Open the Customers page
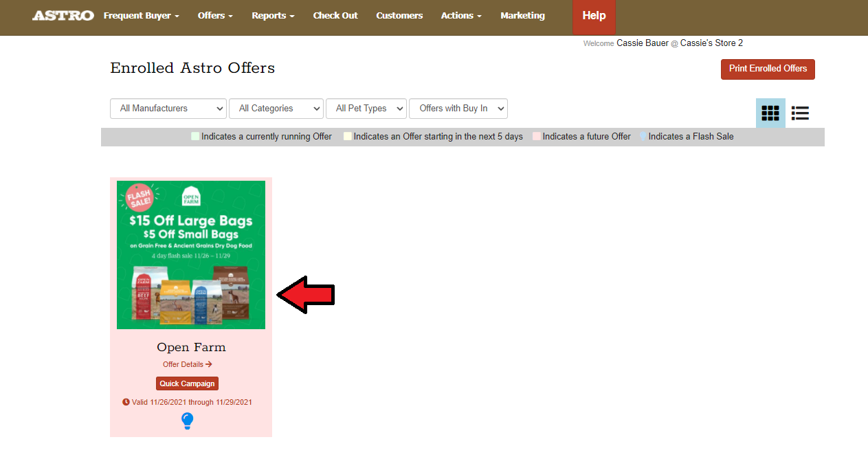Image resolution: width=868 pixels, height=468 pixels. 399,16
